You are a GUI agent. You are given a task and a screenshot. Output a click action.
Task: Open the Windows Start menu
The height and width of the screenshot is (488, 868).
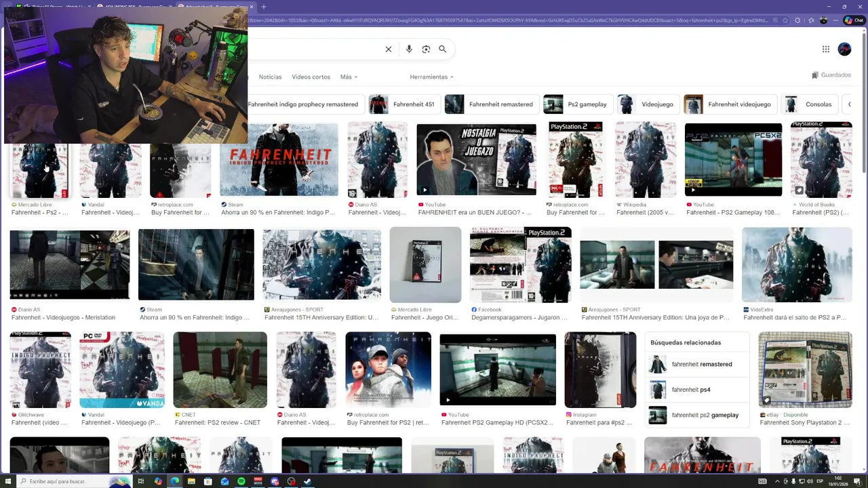coord(8,481)
